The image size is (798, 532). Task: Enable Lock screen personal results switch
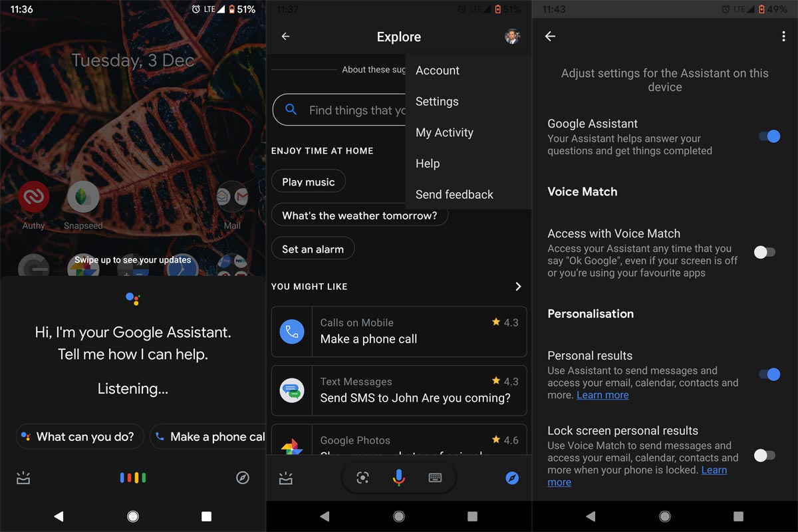pyautogui.click(x=764, y=456)
